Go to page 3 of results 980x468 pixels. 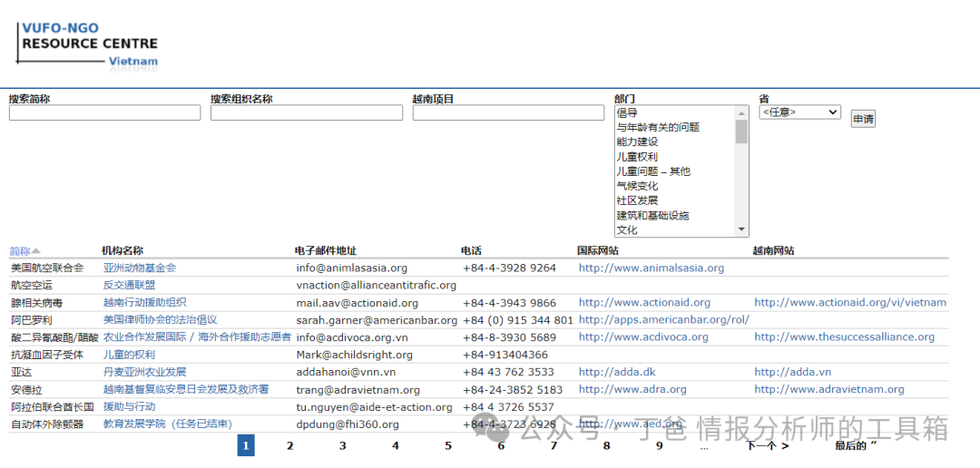click(x=342, y=446)
